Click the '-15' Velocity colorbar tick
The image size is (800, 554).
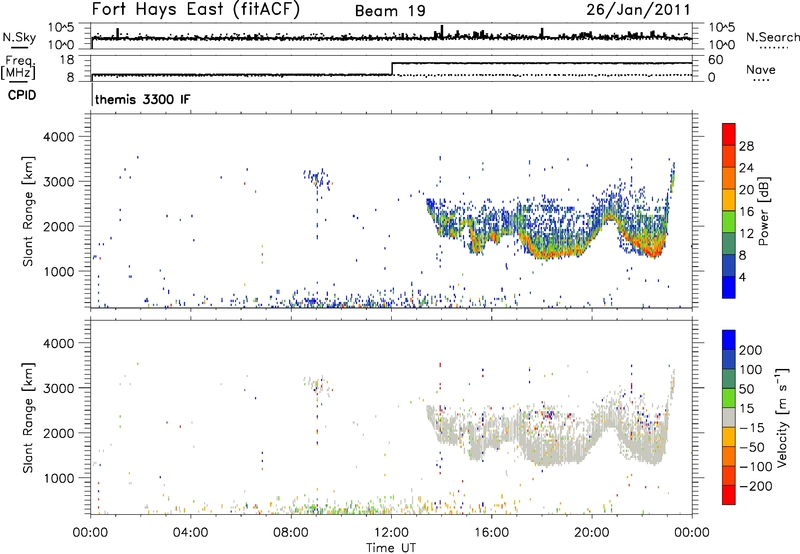(752, 428)
